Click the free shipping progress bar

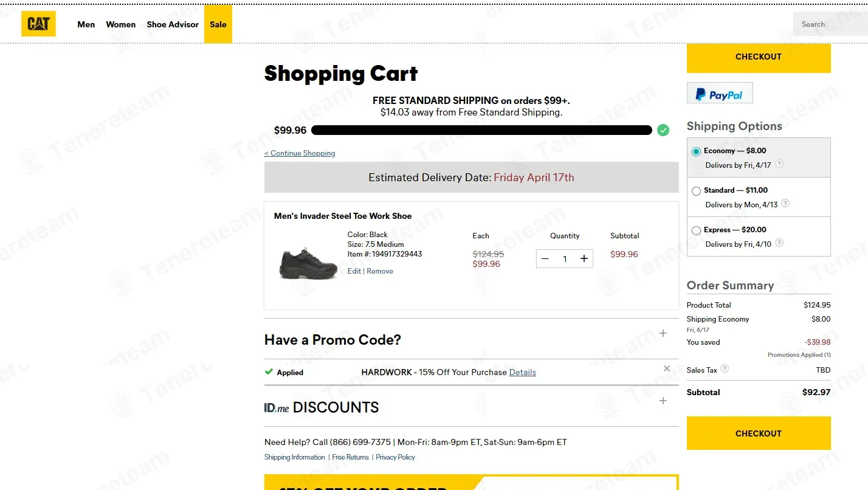[x=481, y=130]
